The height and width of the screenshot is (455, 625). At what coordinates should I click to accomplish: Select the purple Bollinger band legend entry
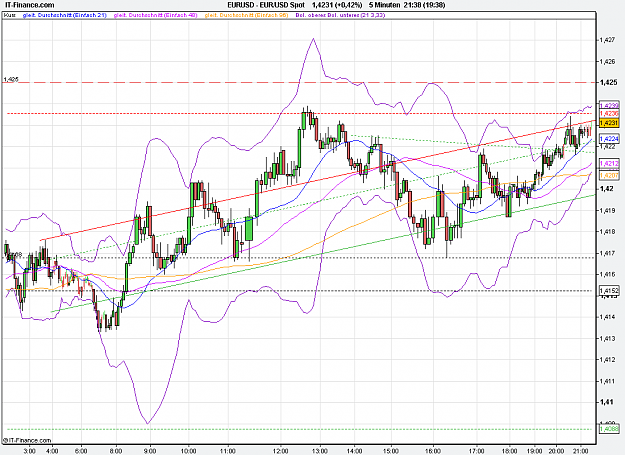click(x=340, y=15)
